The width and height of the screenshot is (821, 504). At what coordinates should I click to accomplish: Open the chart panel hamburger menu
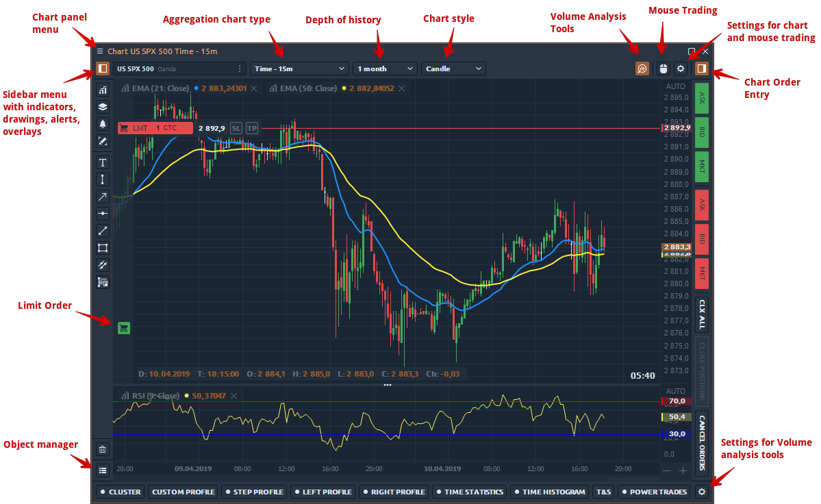(x=100, y=51)
